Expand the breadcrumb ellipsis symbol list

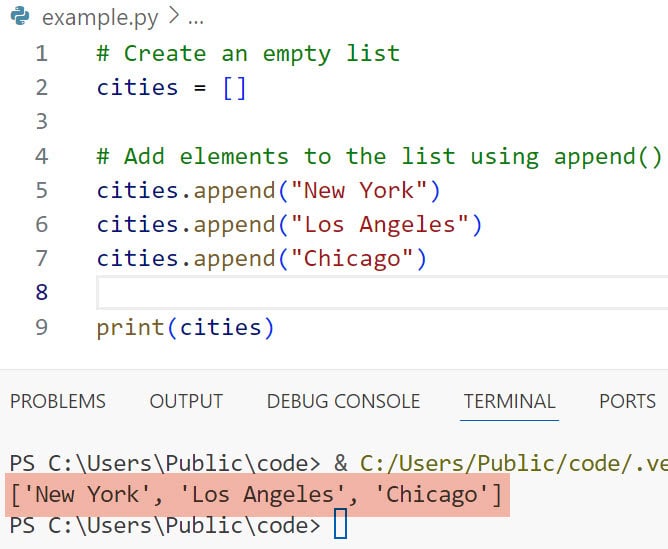(196, 19)
